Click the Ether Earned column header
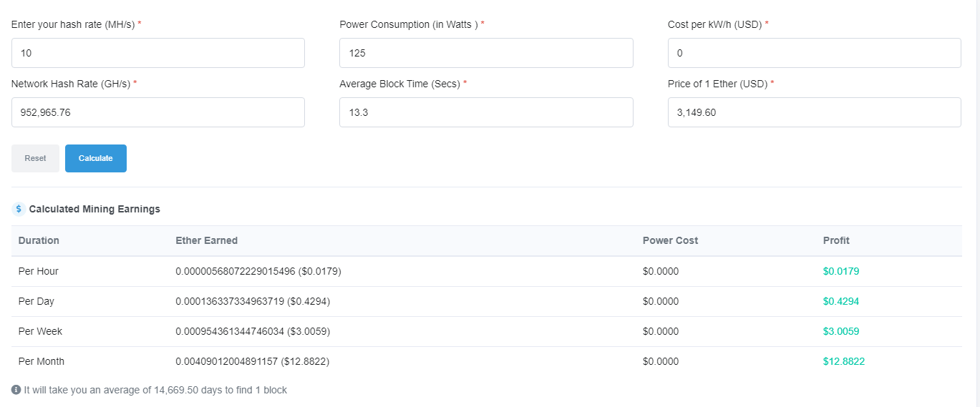Image resolution: width=980 pixels, height=407 pixels. point(206,240)
